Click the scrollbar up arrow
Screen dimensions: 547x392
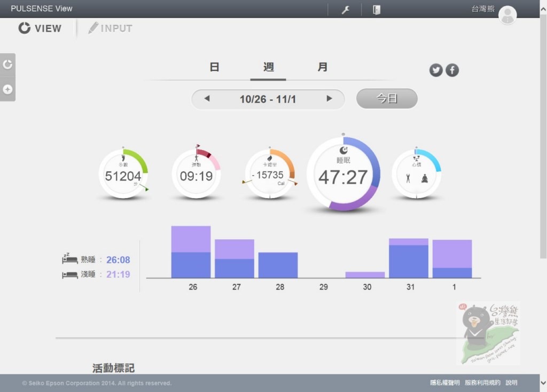point(543,9)
